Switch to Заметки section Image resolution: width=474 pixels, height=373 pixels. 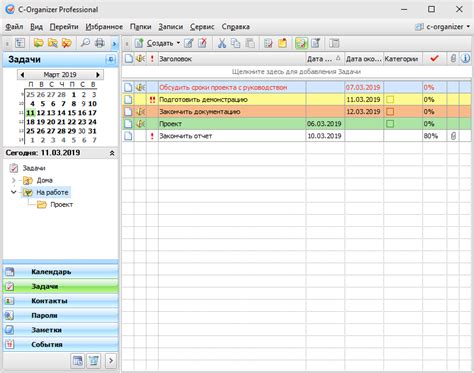[61, 330]
